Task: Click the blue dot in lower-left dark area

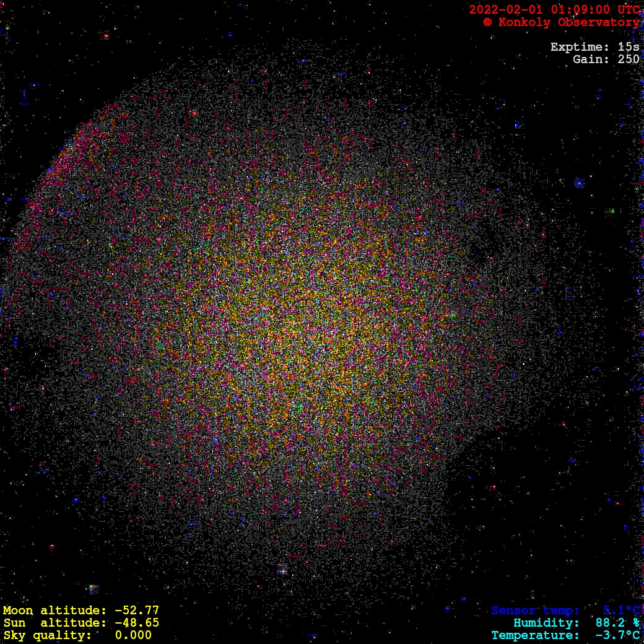Action: (76, 500)
